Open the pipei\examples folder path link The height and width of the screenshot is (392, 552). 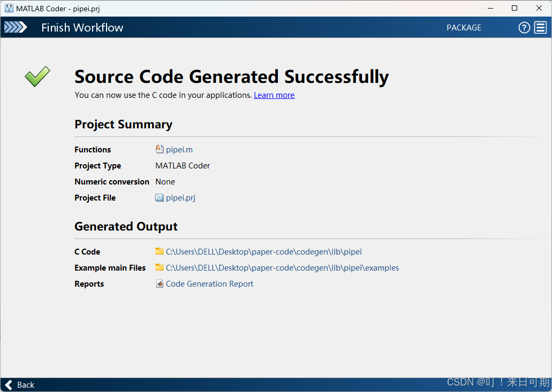click(282, 268)
